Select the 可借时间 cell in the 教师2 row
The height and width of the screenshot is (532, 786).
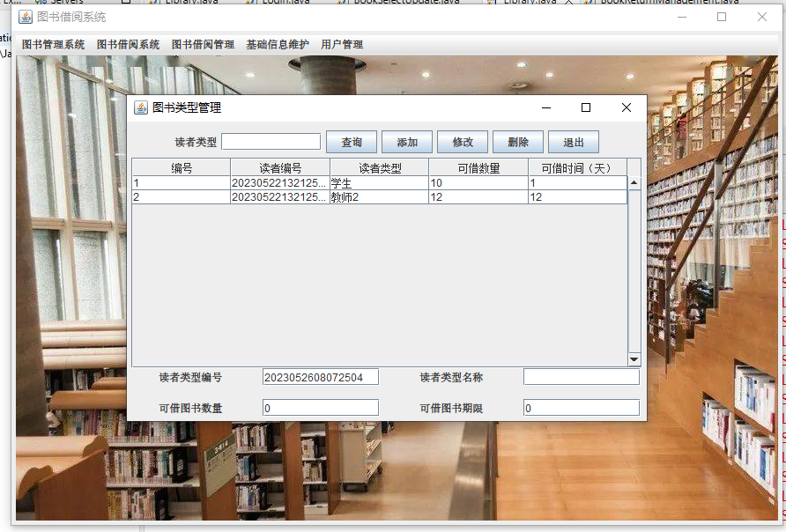pyautogui.click(x=577, y=197)
